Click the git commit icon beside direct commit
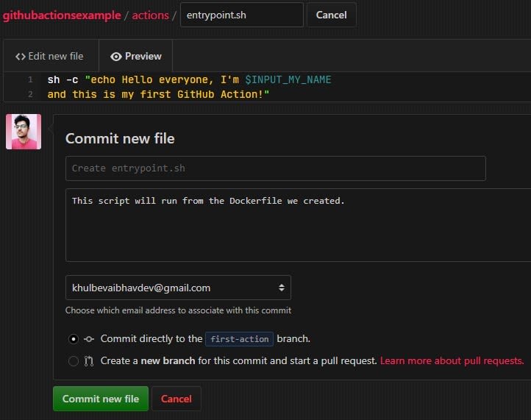The width and height of the screenshot is (531, 420). [89, 339]
